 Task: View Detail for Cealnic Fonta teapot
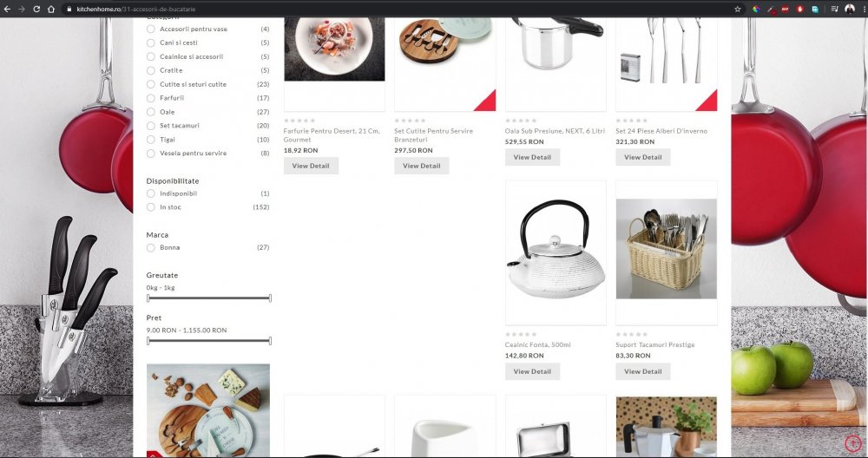point(532,371)
